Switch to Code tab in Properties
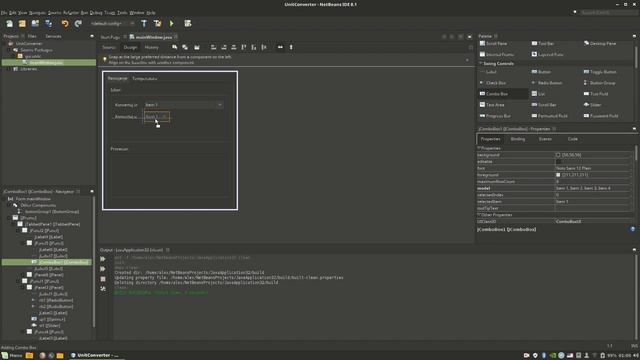The image size is (640, 360). coord(573,139)
